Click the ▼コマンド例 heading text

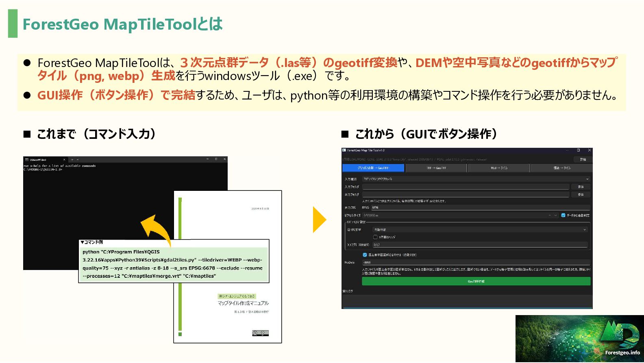[91, 242]
